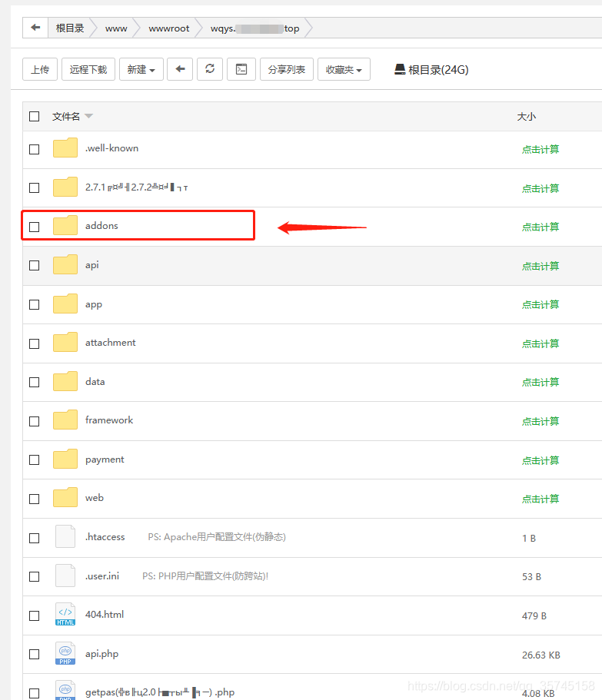The height and width of the screenshot is (700, 602).
Task: Click the disk icon beside 根目录(24G)
Action: 400,69
